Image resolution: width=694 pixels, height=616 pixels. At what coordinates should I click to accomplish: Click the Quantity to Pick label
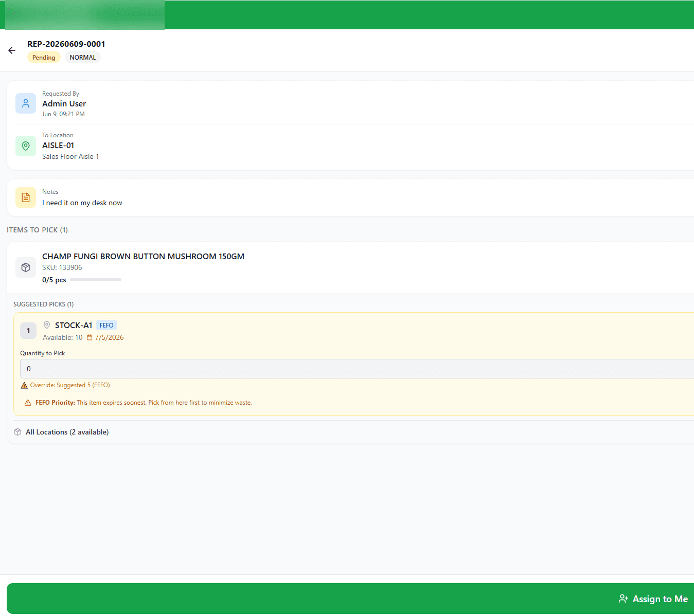coord(43,353)
